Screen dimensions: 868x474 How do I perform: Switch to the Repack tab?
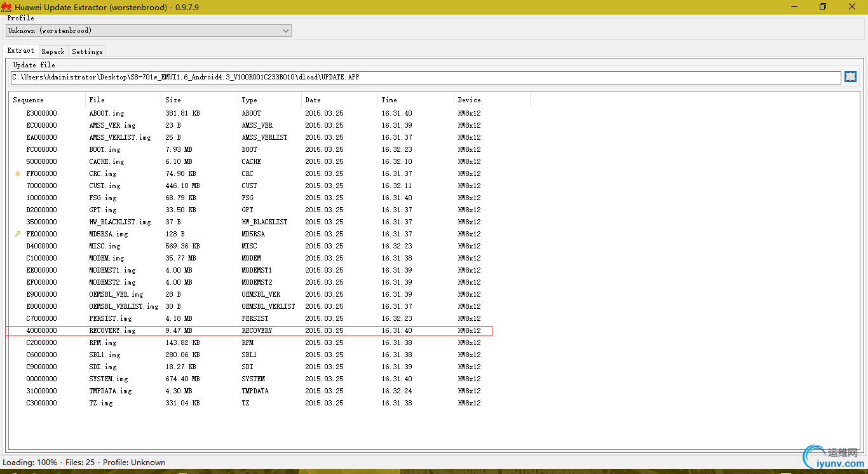tap(53, 51)
